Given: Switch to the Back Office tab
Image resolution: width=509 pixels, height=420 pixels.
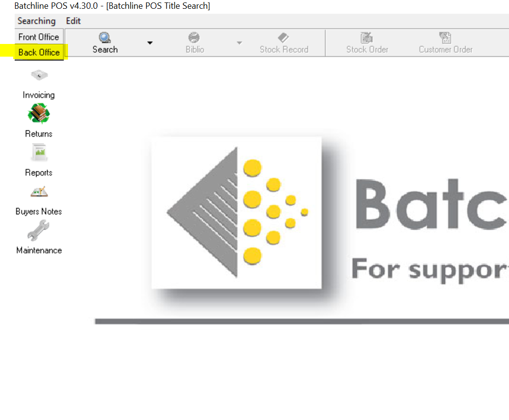Looking at the screenshot, I should click(x=39, y=52).
